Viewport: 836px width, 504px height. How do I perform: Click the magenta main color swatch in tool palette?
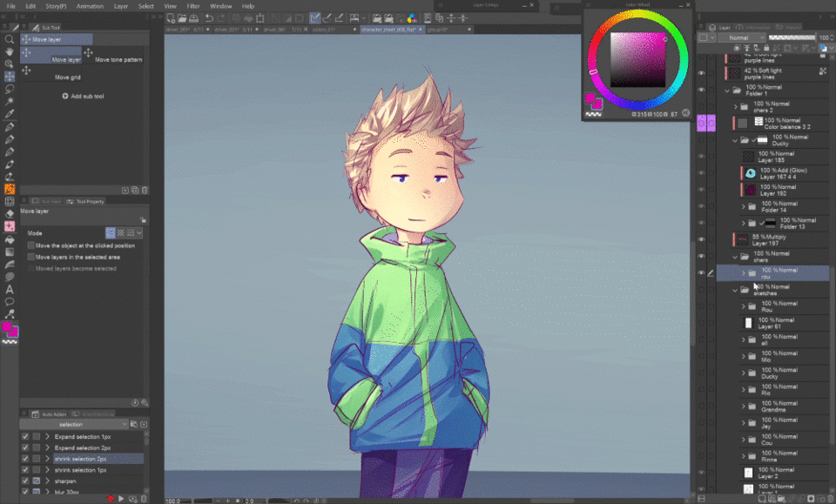(x=6, y=327)
